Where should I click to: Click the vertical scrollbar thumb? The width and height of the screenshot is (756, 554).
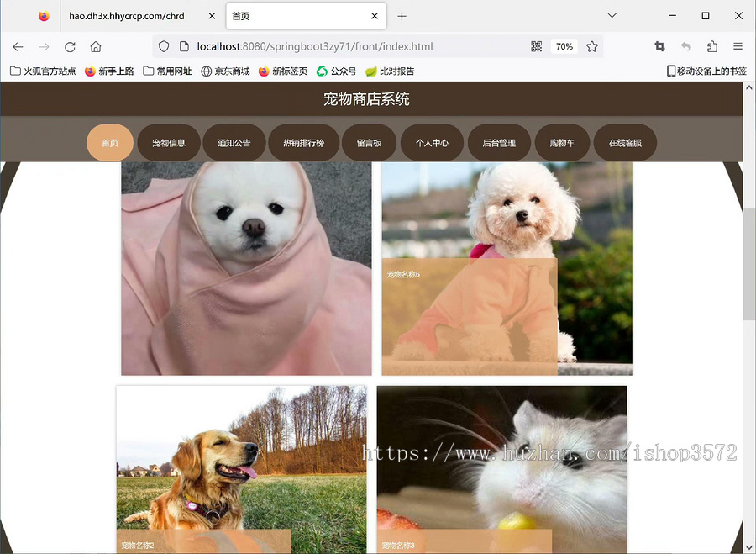pyautogui.click(x=748, y=264)
